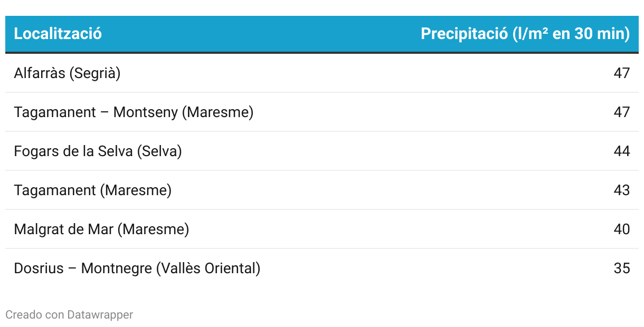Image resolution: width=644 pixels, height=327 pixels.
Task: Click the (Selva) text in Fogars row
Action: [159, 151]
